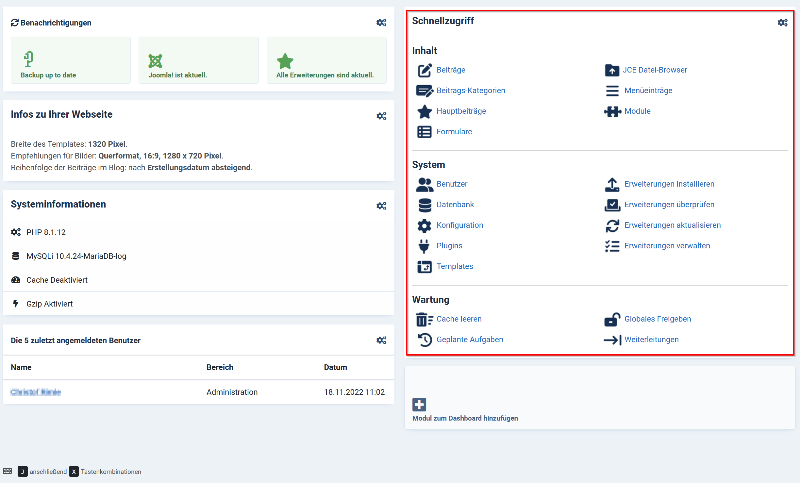Click the Benutzer users icon
The height and width of the screenshot is (483, 800).
coord(424,184)
